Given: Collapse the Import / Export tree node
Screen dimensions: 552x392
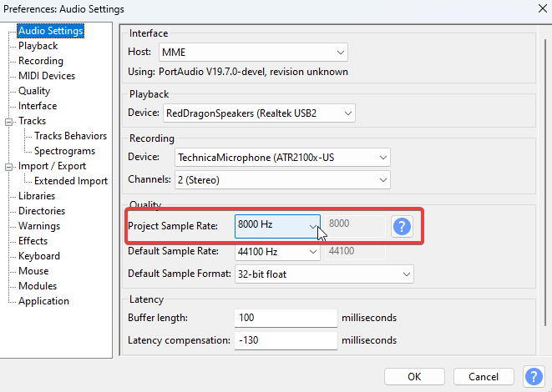Looking at the screenshot, I should (9, 167).
